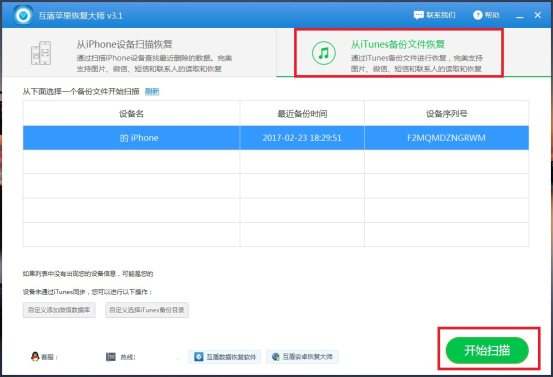Click the 最近备份时间 column header
This screenshot has height=377, width=553.
click(302, 114)
